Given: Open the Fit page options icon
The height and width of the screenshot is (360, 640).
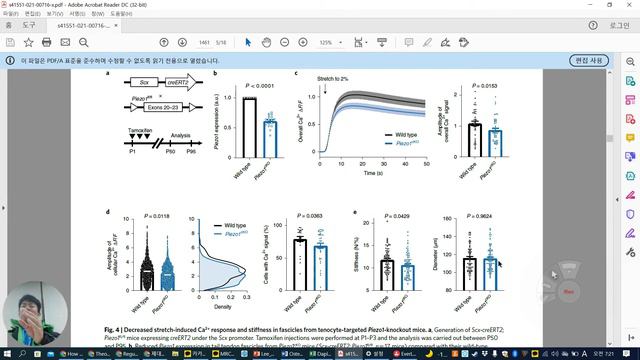Looking at the screenshot, I should pyautogui.click(x=359, y=42).
